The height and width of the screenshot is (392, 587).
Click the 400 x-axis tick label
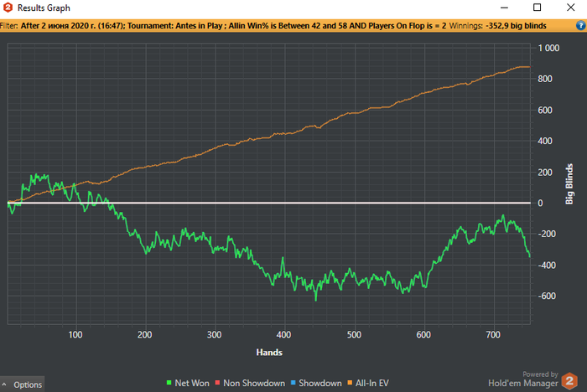coord(283,334)
